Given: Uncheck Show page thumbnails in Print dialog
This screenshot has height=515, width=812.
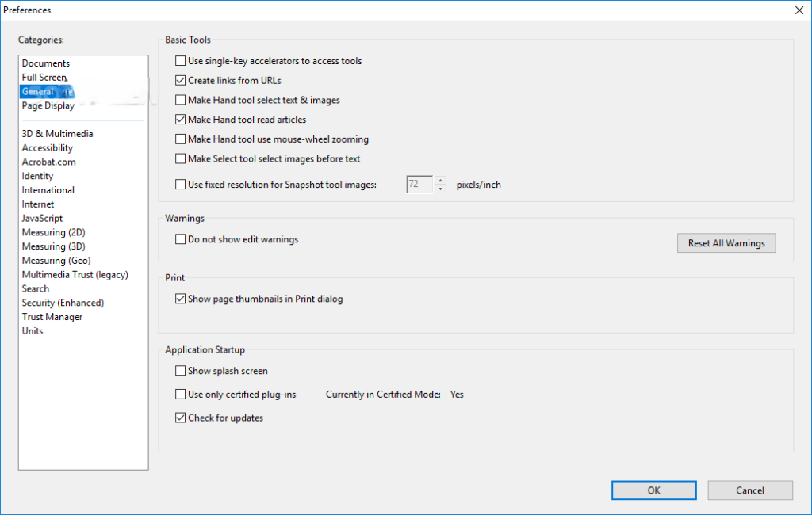Looking at the screenshot, I should (180, 299).
